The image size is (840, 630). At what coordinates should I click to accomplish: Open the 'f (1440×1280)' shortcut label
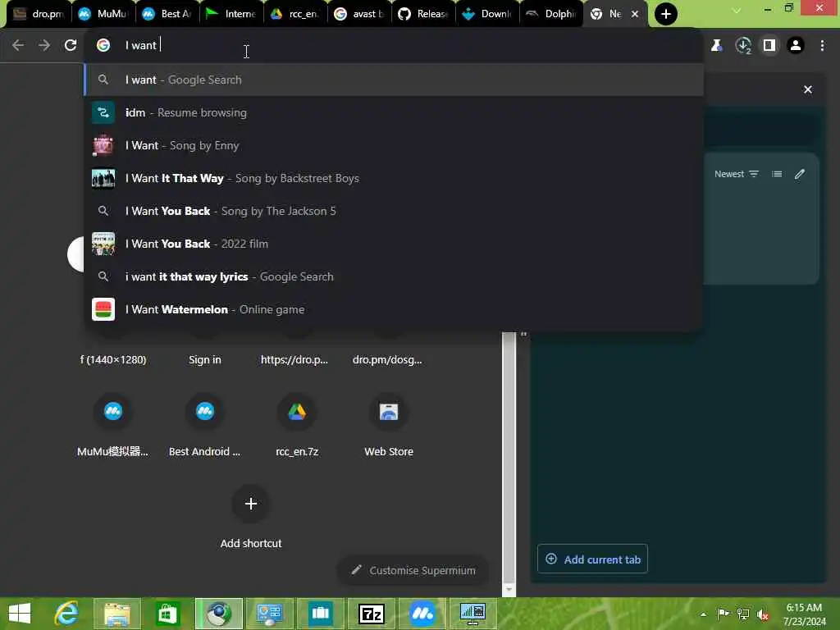tap(112, 360)
